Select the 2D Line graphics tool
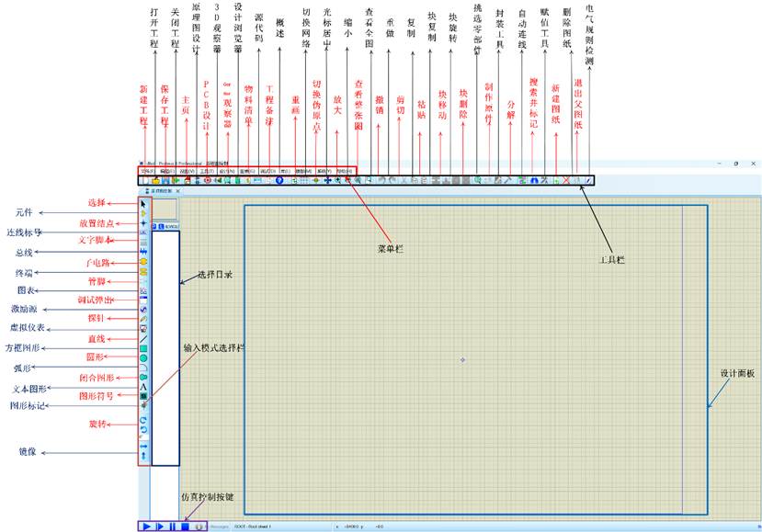 click(143, 339)
